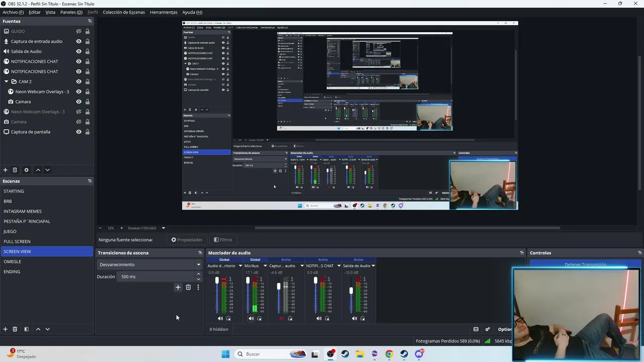Open transition options three-dot menu

click(x=198, y=287)
